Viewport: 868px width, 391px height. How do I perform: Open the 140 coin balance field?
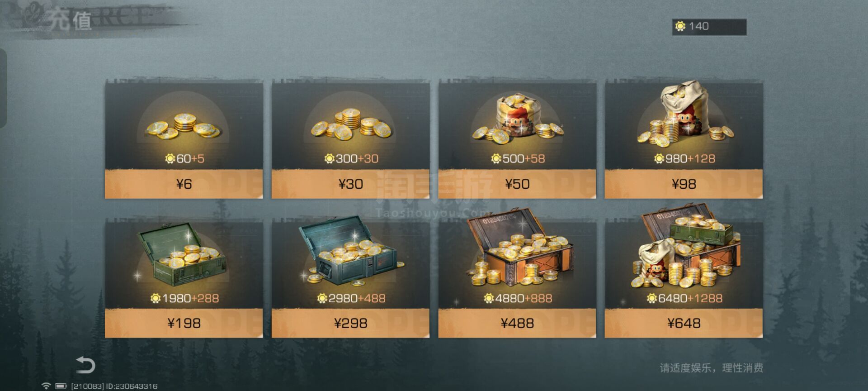[x=709, y=27]
